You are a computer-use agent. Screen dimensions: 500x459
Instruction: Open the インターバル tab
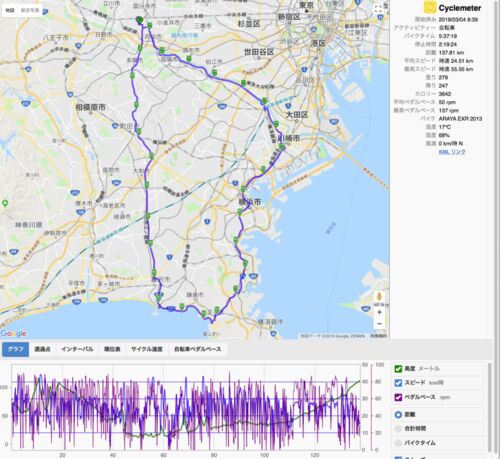pyautogui.click(x=77, y=349)
